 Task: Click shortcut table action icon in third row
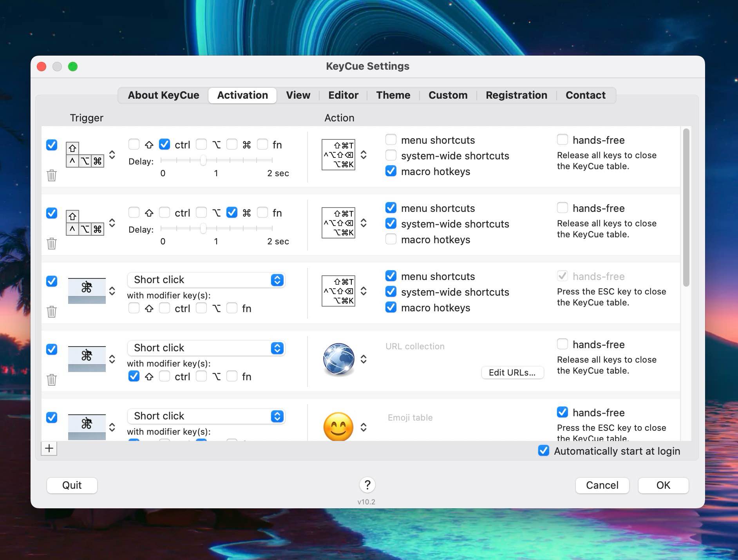tap(338, 291)
